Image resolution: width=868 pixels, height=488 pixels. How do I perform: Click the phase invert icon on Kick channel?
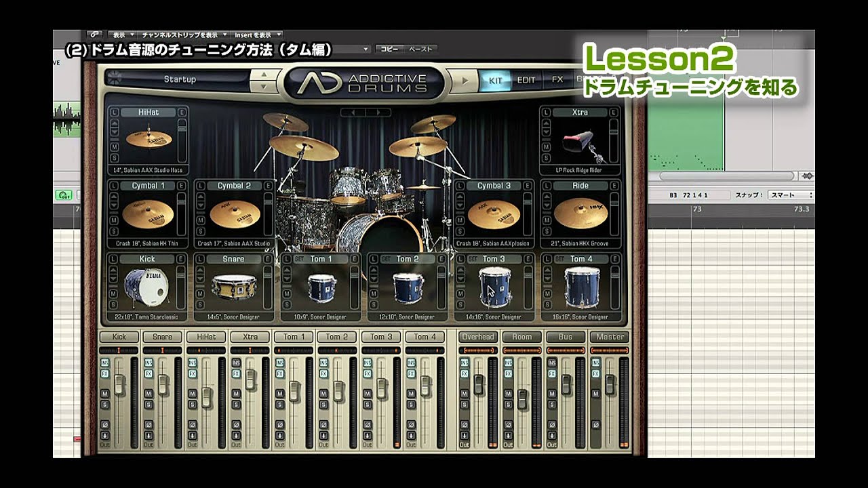click(x=105, y=425)
